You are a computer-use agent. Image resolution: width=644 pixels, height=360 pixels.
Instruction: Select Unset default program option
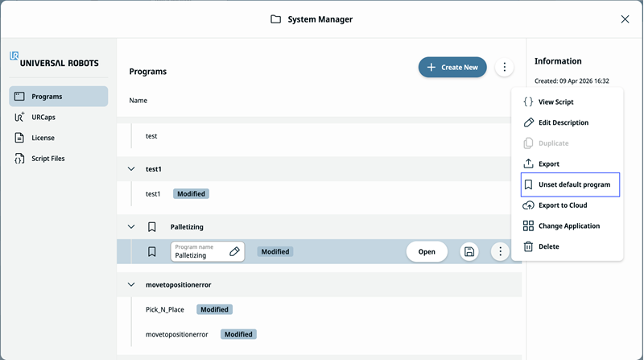(x=570, y=184)
